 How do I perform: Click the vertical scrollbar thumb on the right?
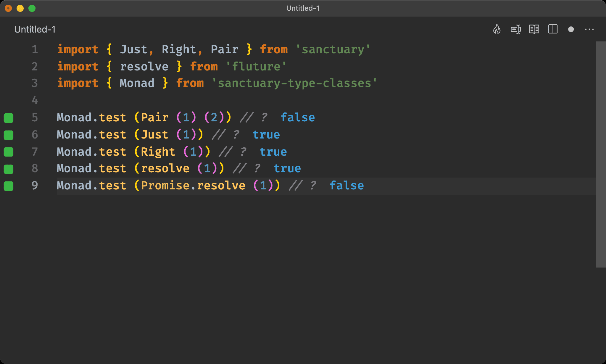pyautogui.click(x=601, y=154)
